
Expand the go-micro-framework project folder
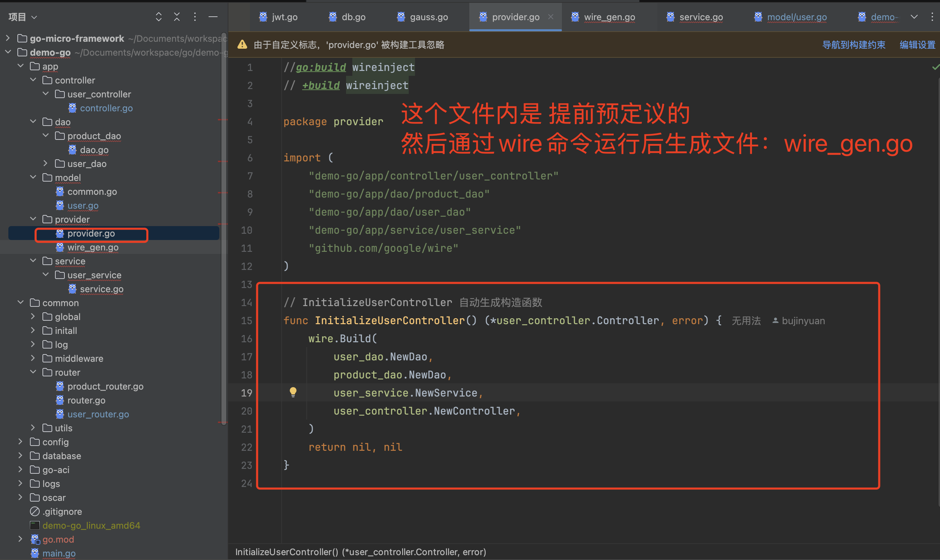(8, 38)
